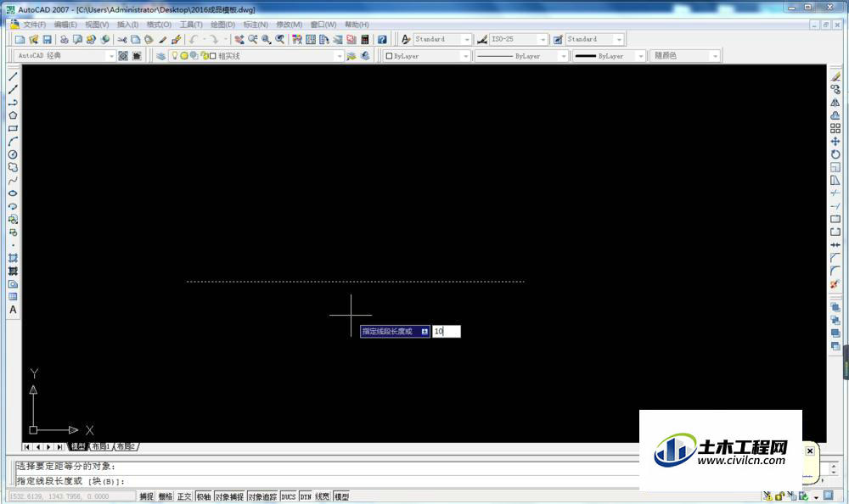Open the Layer Properties Manager icon
Viewport: 849px width, 504px height.
(x=160, y=56)
